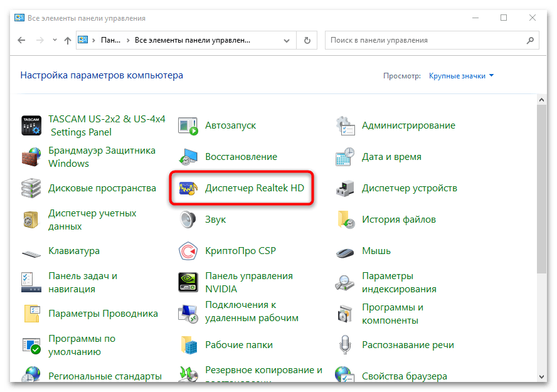
Task: Click the control panel search field
Action: (x=427, y=40)
